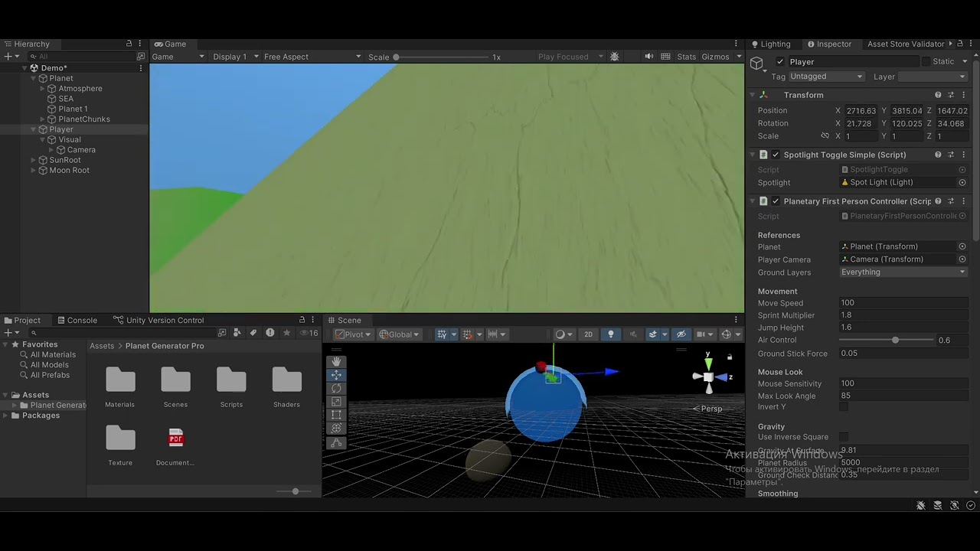Select the Hand view tool
The image size is (980, 551).
click(x=336, y=361)
